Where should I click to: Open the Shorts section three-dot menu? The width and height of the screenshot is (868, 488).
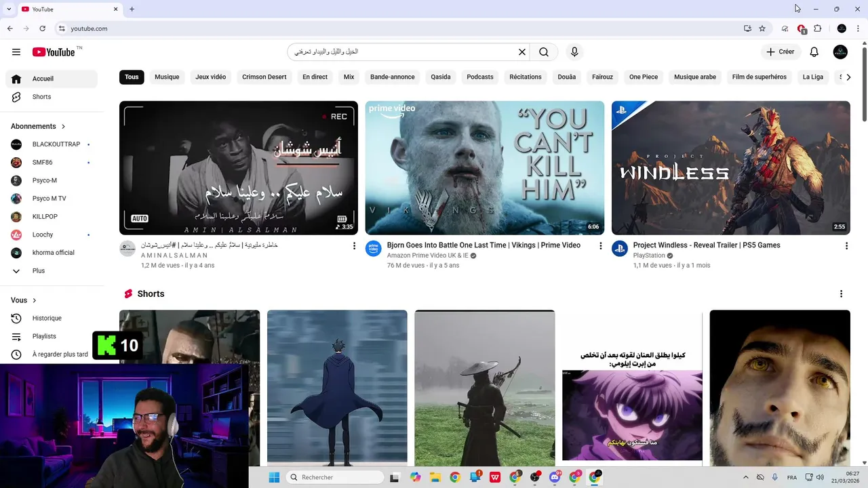pyautogui.click(x=841, y=294)
